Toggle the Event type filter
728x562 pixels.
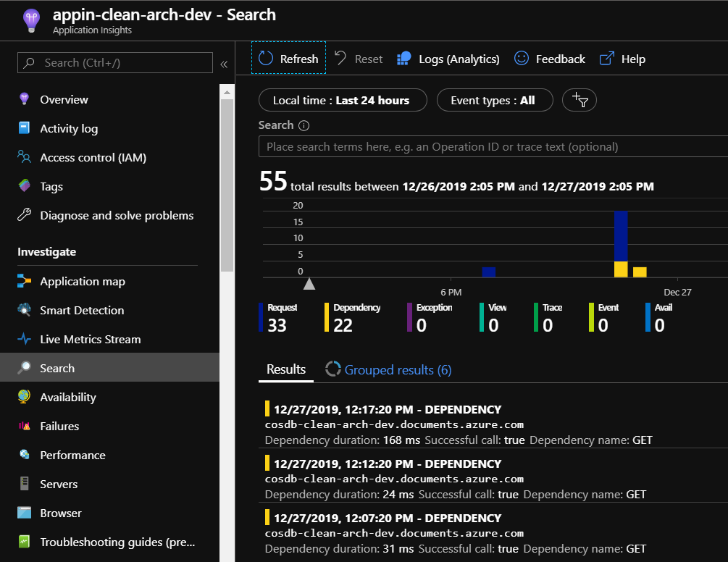point(603,318)
